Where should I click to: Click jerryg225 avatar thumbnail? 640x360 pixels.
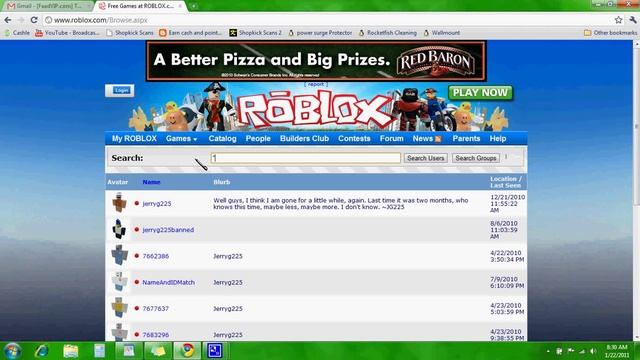point(119,202)
